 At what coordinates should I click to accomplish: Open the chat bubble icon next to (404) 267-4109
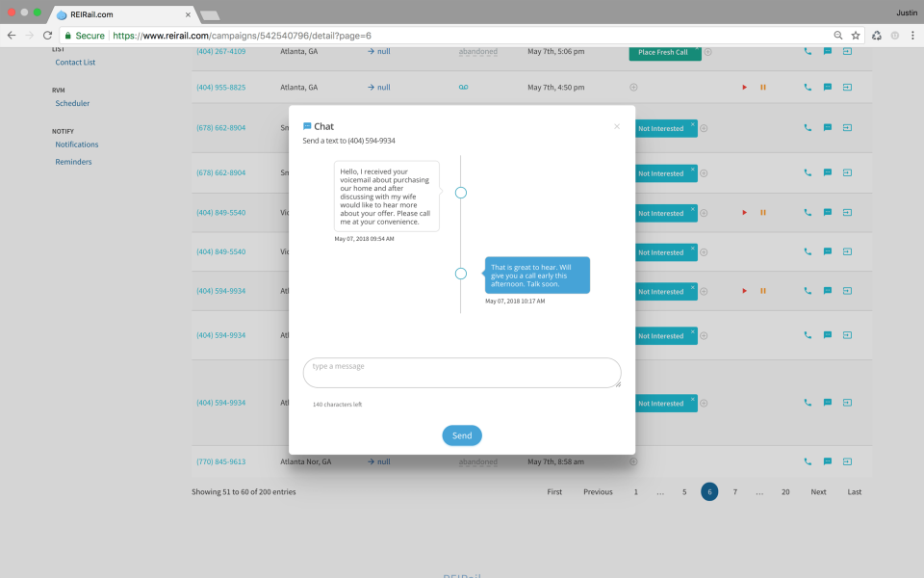(826, 51)
